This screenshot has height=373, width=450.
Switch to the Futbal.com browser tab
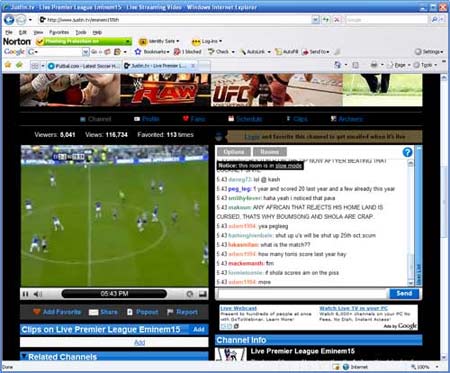click(84, 66)
